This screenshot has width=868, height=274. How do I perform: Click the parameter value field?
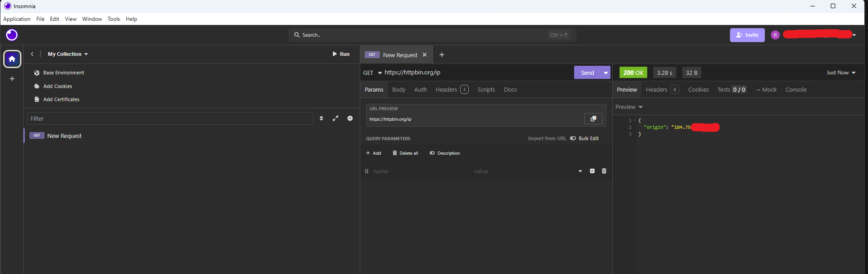coord(522,171)
